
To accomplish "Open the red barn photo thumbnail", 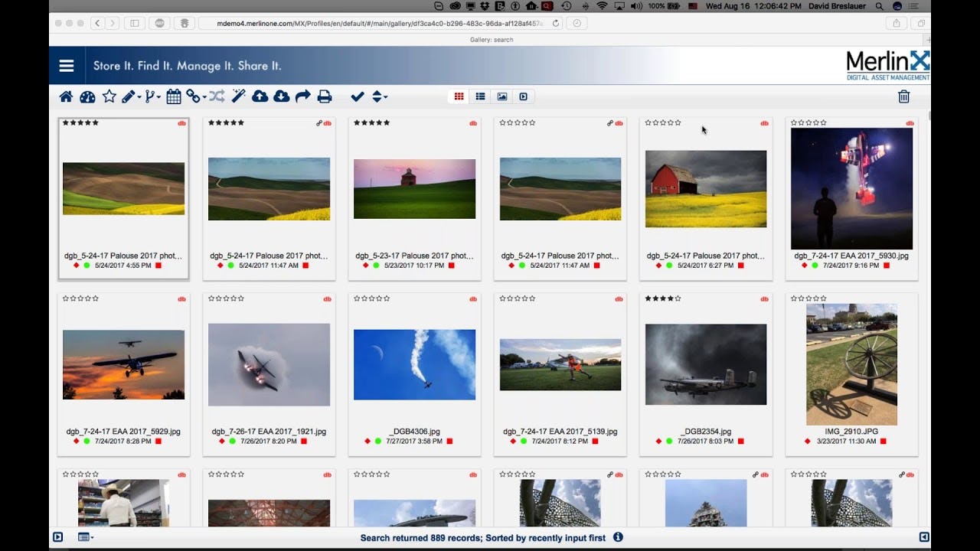I will (705, 187).
